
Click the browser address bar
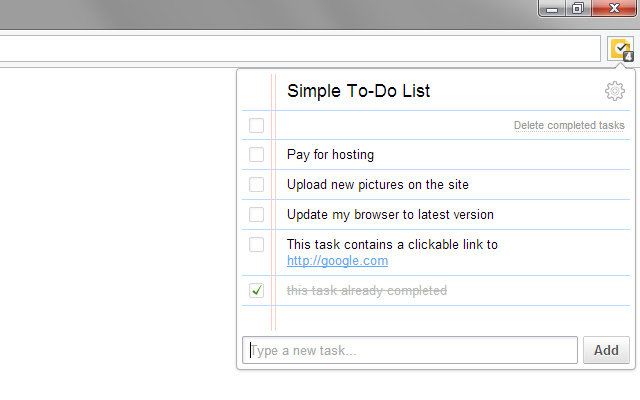300,49
